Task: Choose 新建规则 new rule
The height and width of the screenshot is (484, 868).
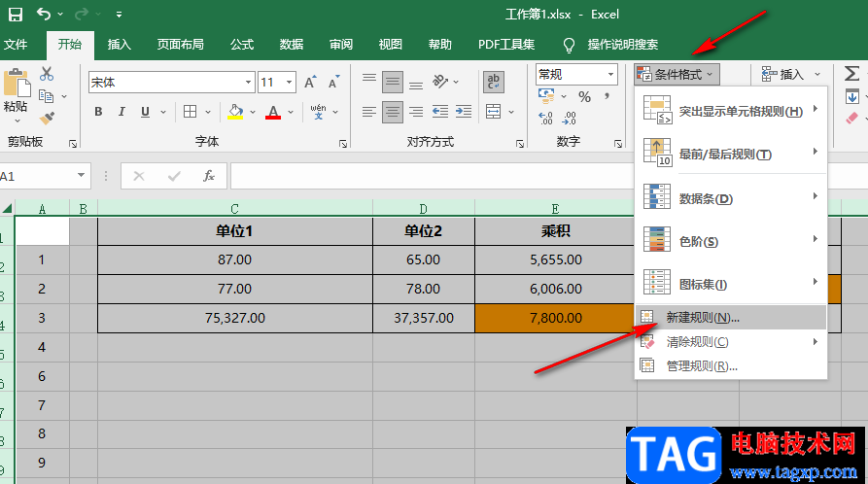Action: pyautogui.click(x=731, y=317)
